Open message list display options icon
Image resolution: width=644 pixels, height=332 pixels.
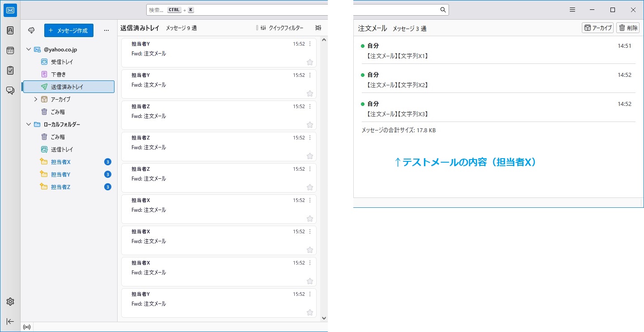318,28
